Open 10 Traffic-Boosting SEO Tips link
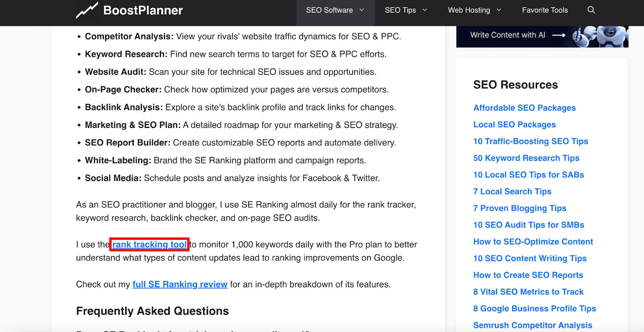The image size is (644, 332). (530, 141)
